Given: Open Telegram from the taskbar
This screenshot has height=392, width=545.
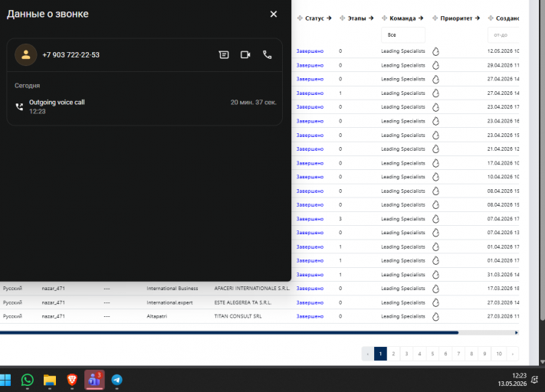Looking at the screenshot, I should coord(117,380).
